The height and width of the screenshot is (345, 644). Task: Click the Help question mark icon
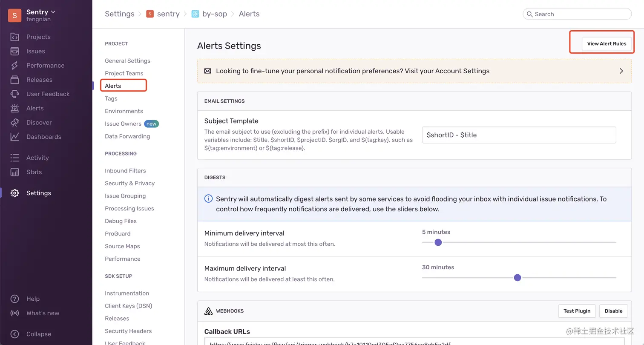click(x=14, y=299)
